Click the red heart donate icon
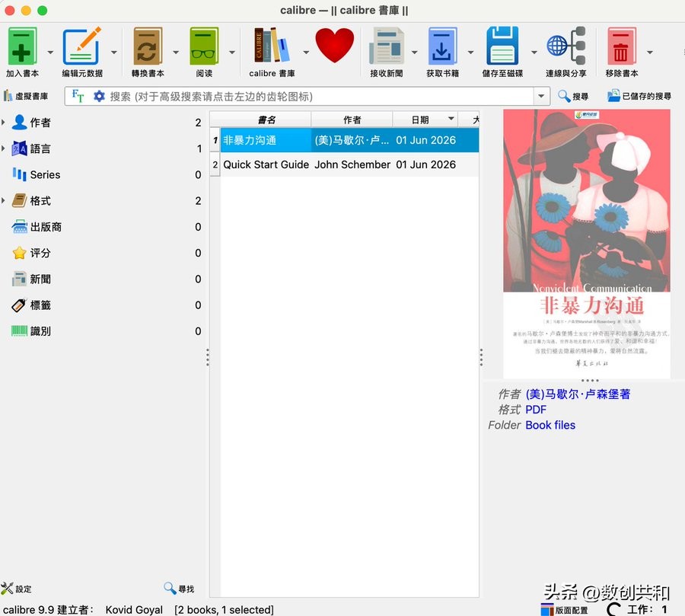Screen dimensions: 685x616 pyautogui.click(x=334, y=45)
